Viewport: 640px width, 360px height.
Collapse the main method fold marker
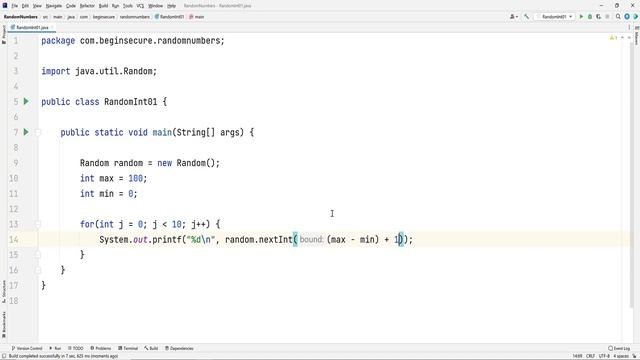(38, 132)
